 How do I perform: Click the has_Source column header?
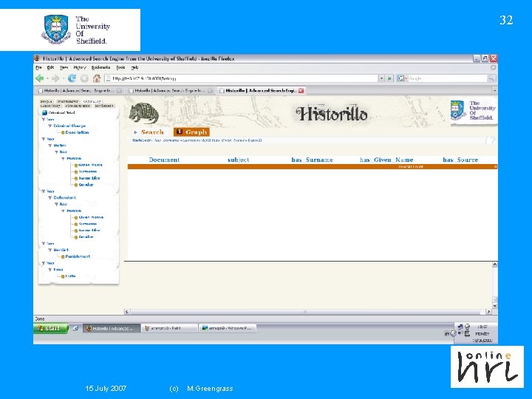point(460,160)
